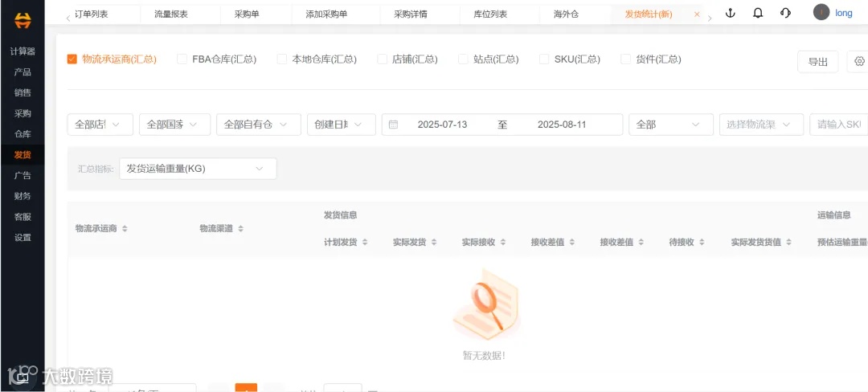
Task: Switch to the 流量报表 tab
Action: click(x=171, y=14)
